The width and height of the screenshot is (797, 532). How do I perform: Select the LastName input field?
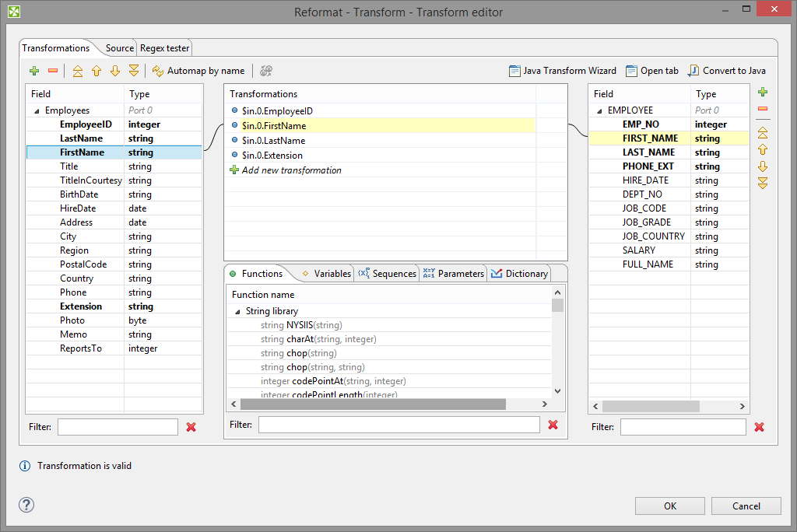(114, 138)
